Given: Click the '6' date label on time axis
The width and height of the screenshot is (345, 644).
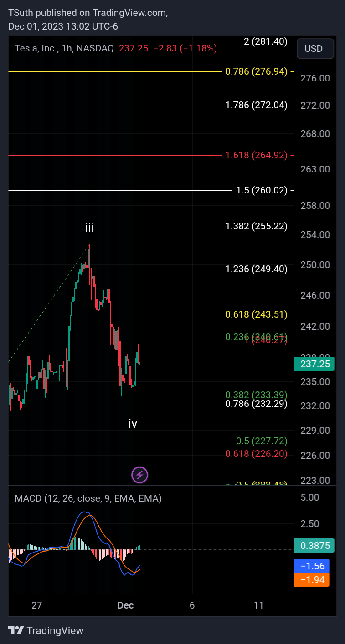Looking at the screenshot, I should point(192,605).
